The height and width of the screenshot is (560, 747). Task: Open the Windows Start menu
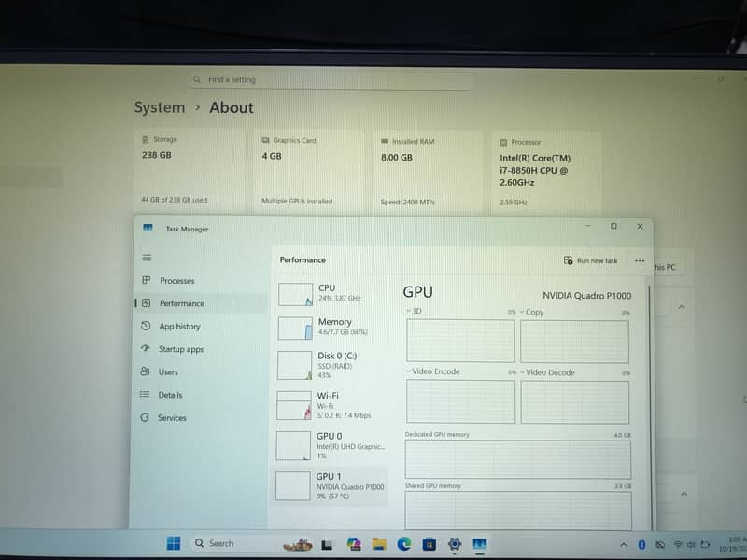coord(174,543)
